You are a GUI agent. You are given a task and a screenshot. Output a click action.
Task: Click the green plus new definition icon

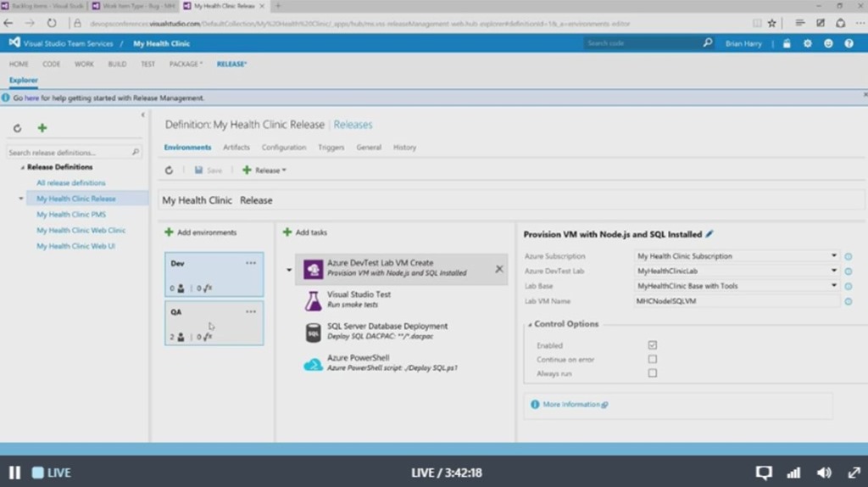[42, 128]
